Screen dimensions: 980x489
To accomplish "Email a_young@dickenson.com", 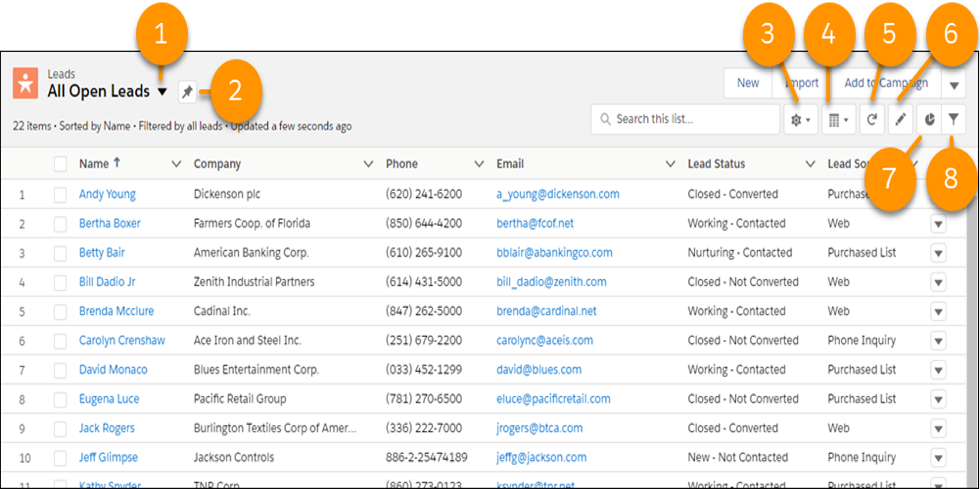I will (x=558, y=194).
